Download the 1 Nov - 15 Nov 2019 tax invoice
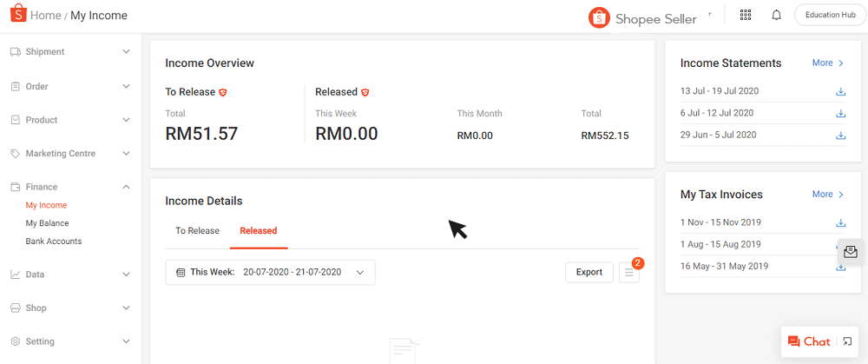This screenshot has width=868, height=364. [x=840, y=222]
